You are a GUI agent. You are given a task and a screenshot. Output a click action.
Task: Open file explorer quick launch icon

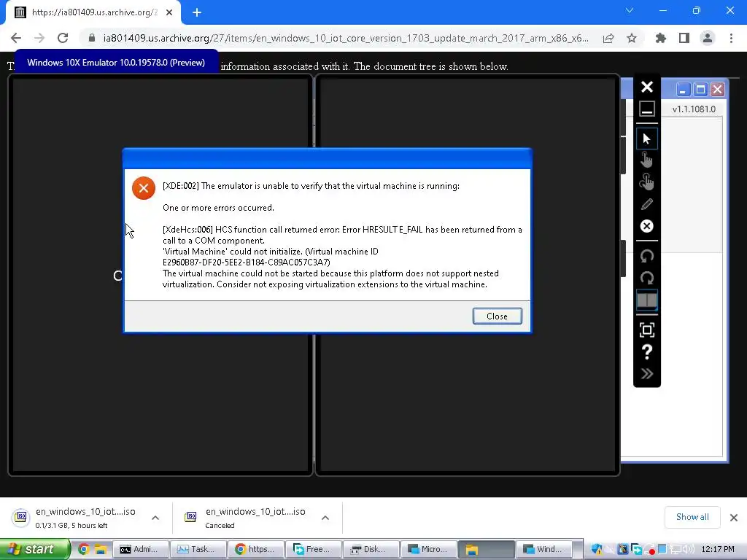click(100, 550)
